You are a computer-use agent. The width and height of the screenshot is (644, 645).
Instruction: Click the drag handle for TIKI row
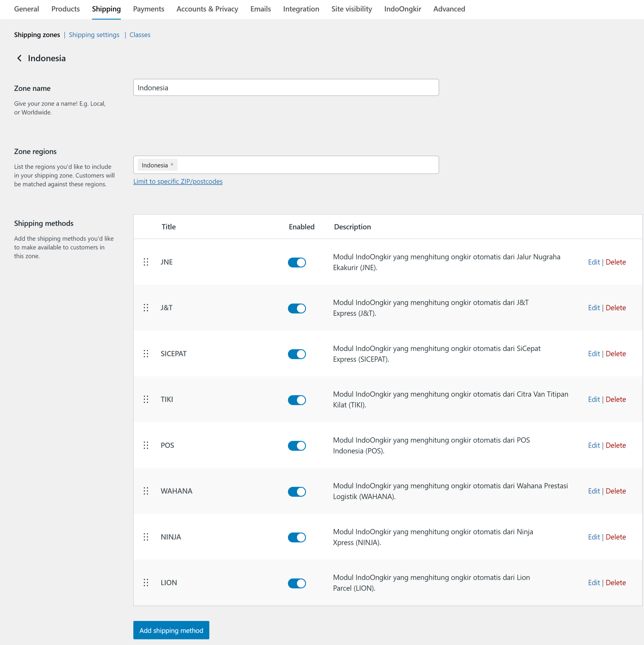coord(146,399)
